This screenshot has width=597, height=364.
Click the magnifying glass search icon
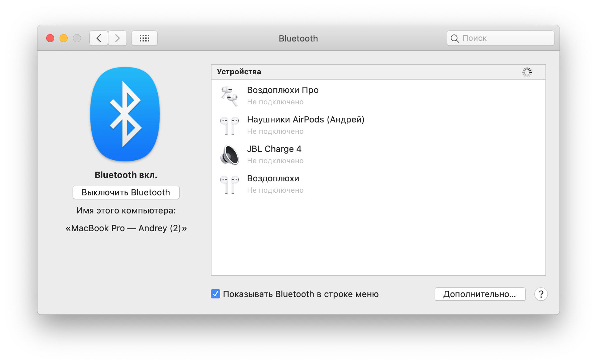pyautogui.click(x=455, y=38)
